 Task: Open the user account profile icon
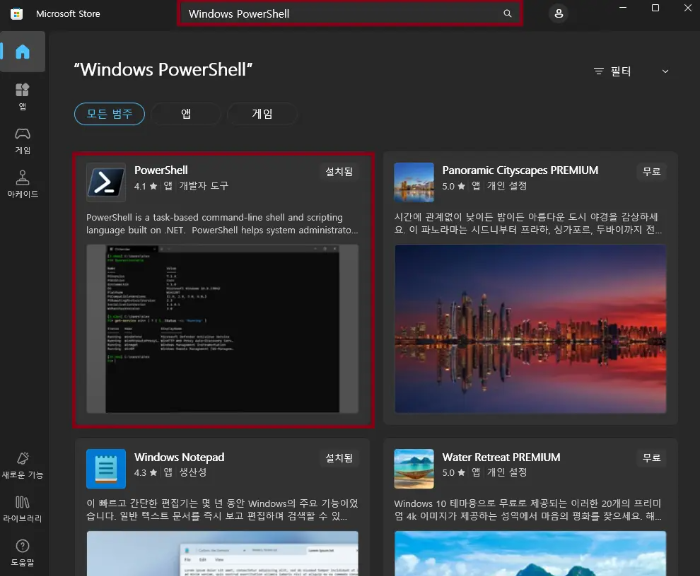[558, 14]
